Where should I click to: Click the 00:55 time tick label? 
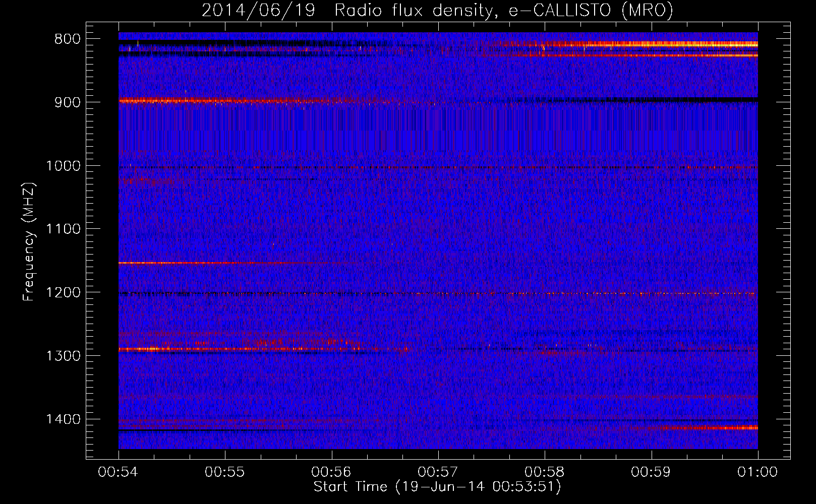point(224,472)
